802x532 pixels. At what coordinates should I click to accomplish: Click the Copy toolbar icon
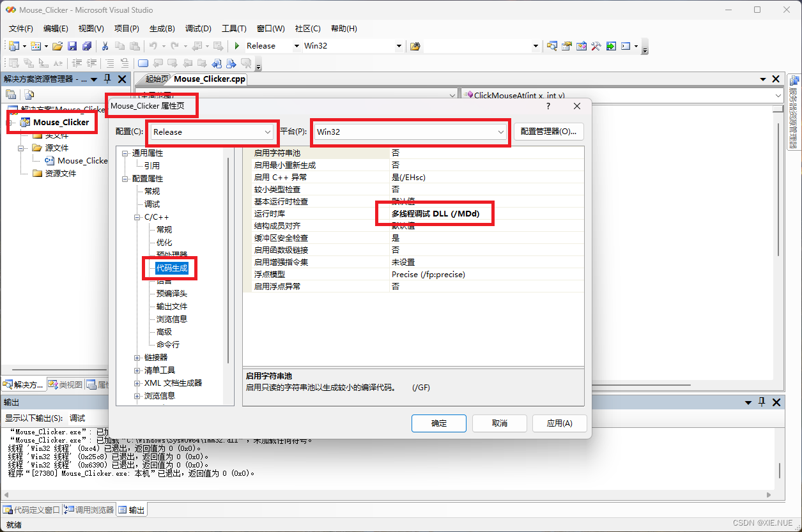[x=120, y=46]
